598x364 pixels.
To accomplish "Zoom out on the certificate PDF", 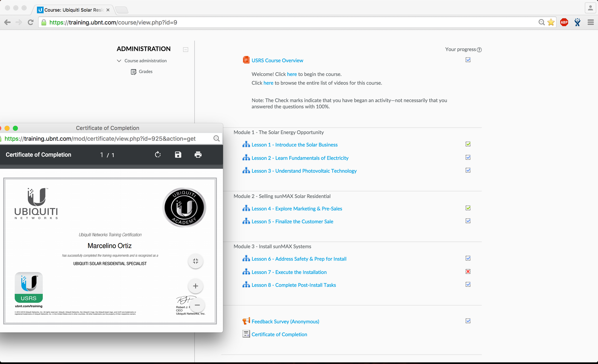I will [x=197, y=305].
